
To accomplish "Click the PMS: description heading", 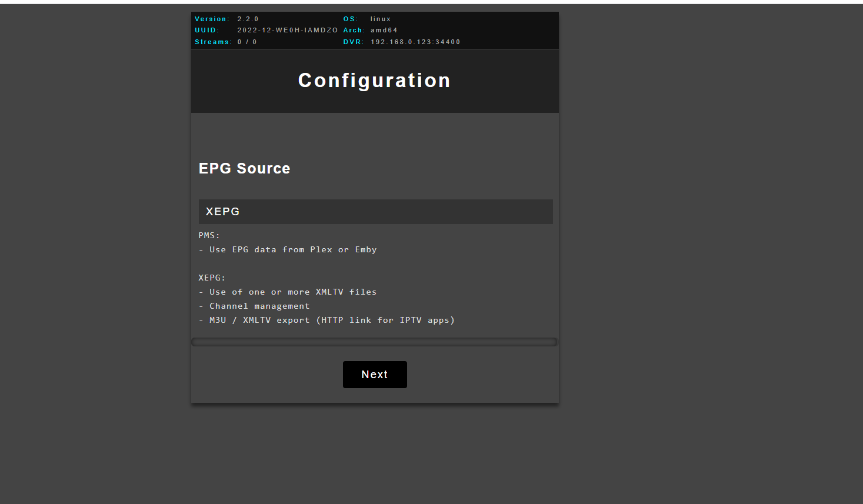I will pyautogui.click(x=209, y=235).
